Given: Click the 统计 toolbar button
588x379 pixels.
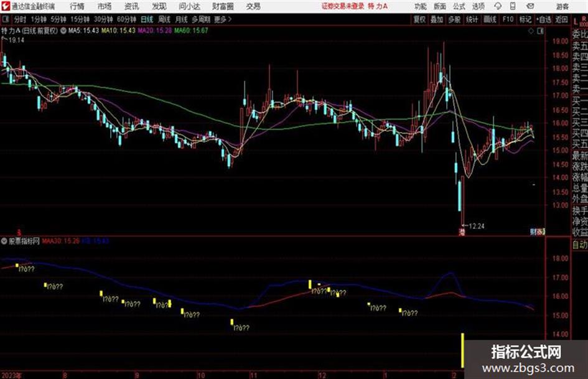Looking at the screenshot, I should (x=472, y=19).
